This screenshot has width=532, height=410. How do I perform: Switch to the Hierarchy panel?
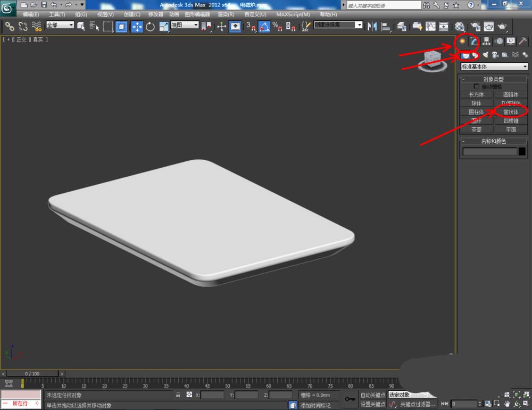click(486, 41)
